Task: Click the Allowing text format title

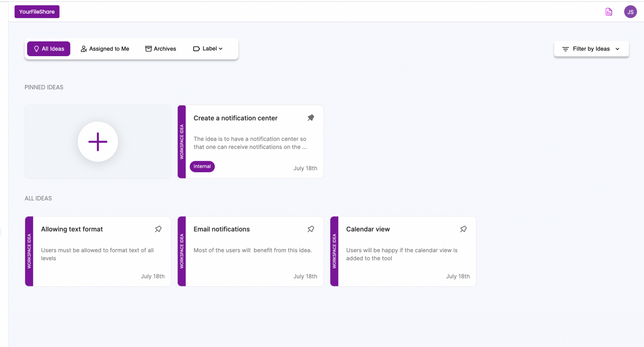Action: point(72,229)
